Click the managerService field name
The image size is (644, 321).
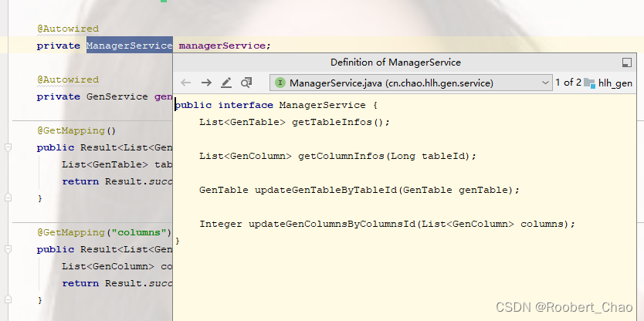222,46
